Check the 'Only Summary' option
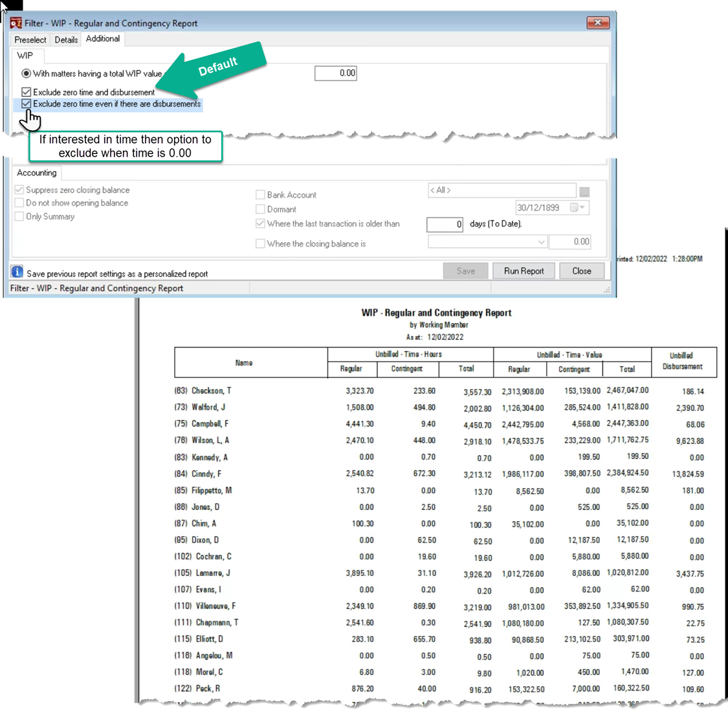Viewport: 728px width, 710px height. pyautogui.click(x=19, y=216)
